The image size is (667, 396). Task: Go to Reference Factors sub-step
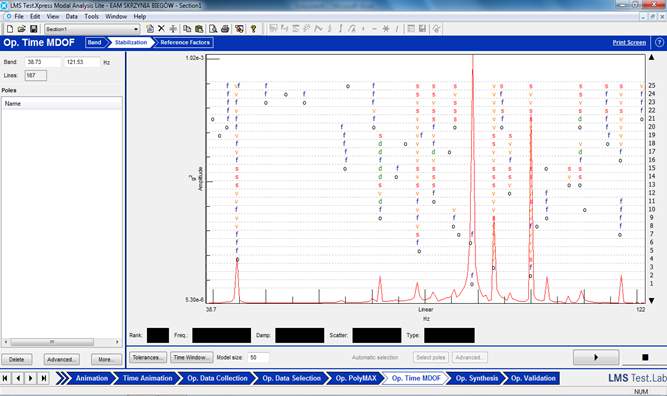185,43
